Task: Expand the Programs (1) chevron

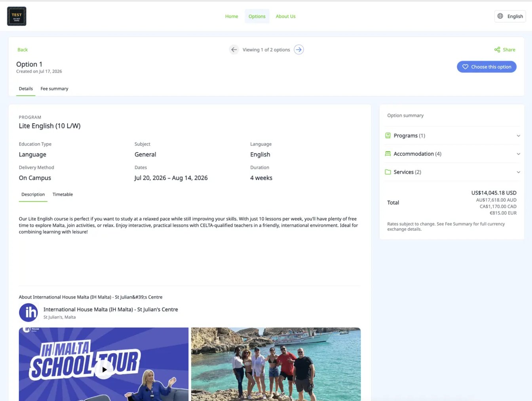Action: (519, 136)
